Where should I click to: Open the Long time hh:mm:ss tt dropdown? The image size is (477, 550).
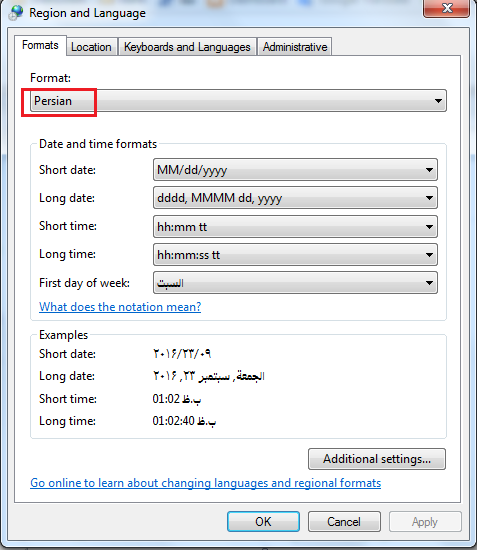[295, 255]
